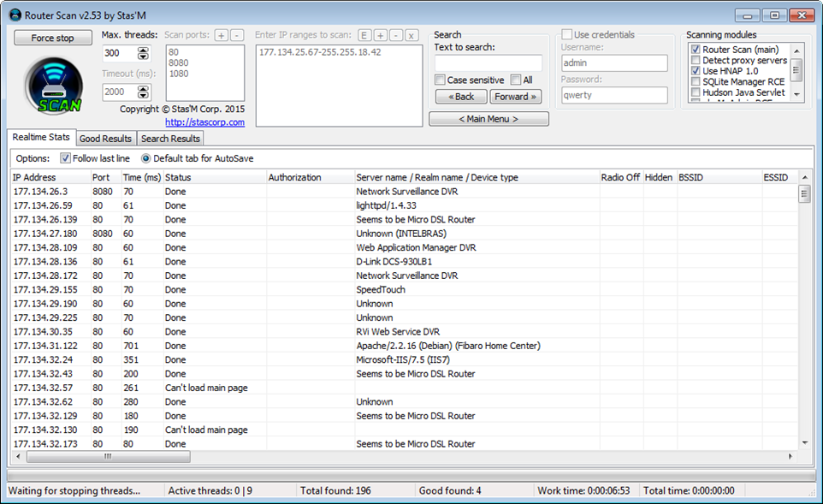Screen dimensions: 823x504
Task: Click the Force stop button
Action: [x=52, y=38]
